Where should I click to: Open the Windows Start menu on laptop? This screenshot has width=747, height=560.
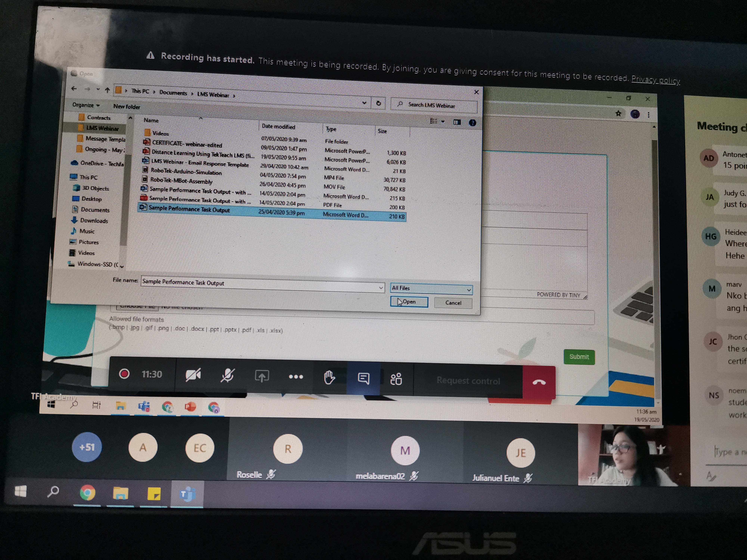21,491
